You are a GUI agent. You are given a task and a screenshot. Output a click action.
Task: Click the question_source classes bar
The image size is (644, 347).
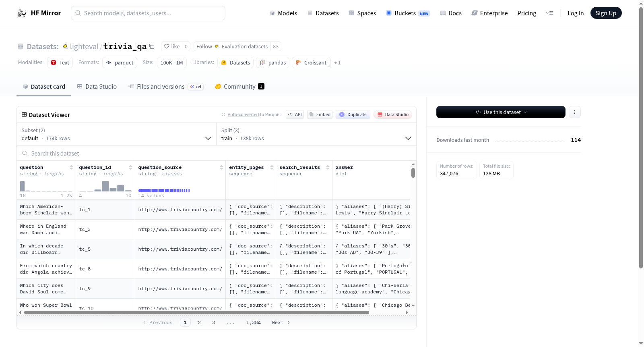click(164, 191)
